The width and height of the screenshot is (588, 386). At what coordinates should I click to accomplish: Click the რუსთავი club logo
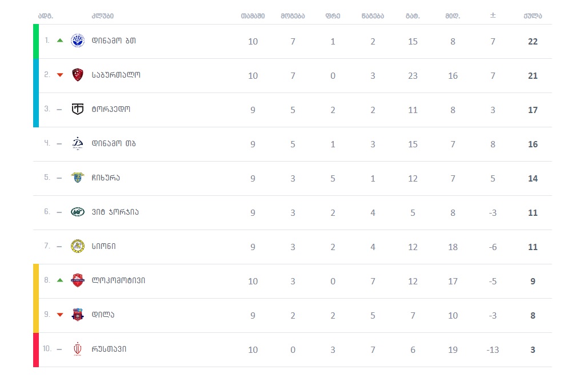coord(78,349)
